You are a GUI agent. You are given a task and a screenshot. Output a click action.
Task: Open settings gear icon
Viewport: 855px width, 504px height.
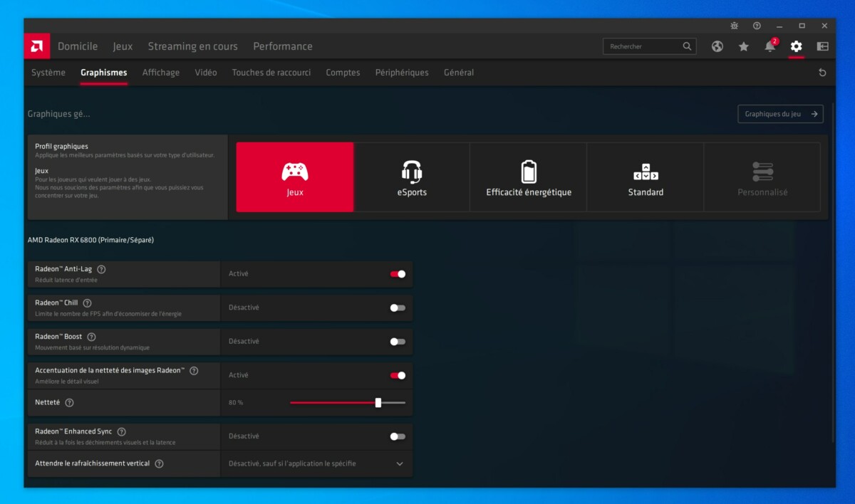797,46
